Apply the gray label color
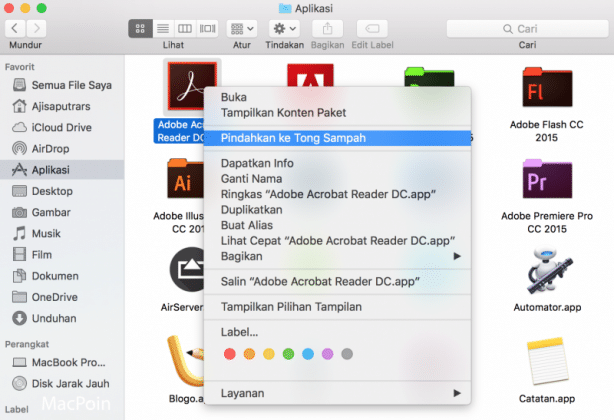Viewport: 614px width, 420px height. click(347, 354)
